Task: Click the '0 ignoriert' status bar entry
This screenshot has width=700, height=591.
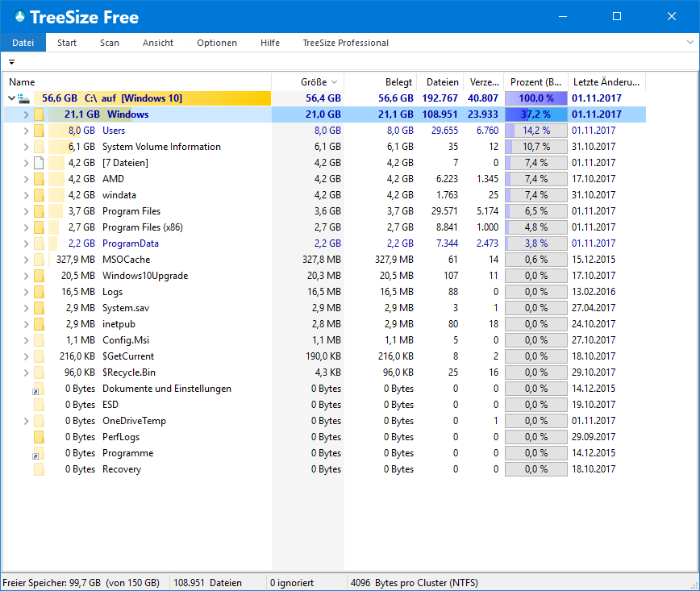Action: [x=292, y=583]
